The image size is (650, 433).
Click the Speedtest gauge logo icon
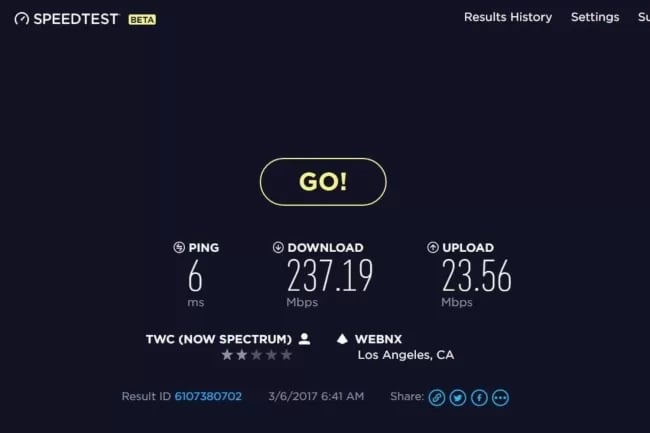click(x=22, y=19)
